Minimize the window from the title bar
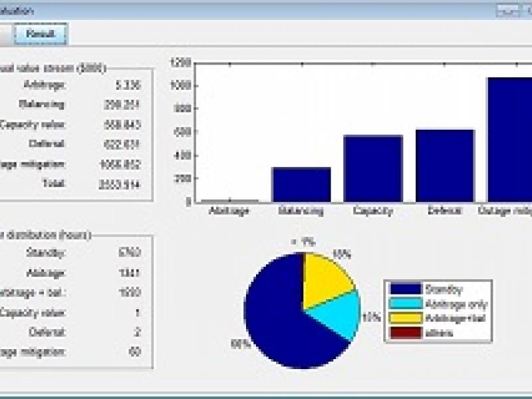Screen dimensions: 532x399 point(507,11)
